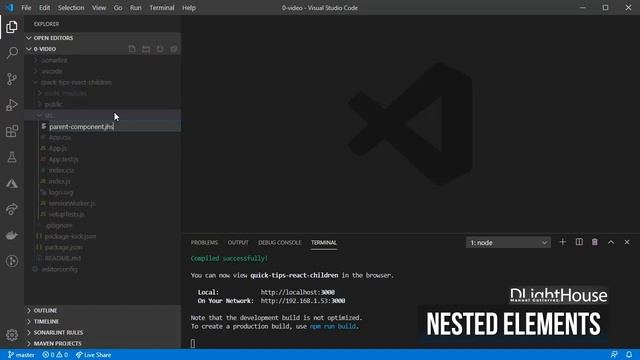Image resolution: width=640 pixels, height=360 pixels.
Task: Switch to the PROBLEMS tab
Action: tap(204, 242)
